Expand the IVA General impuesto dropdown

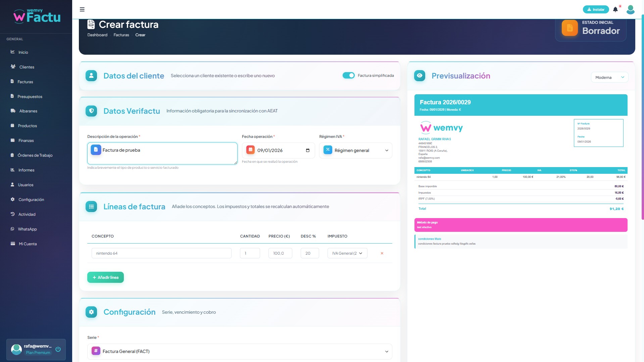347,253
